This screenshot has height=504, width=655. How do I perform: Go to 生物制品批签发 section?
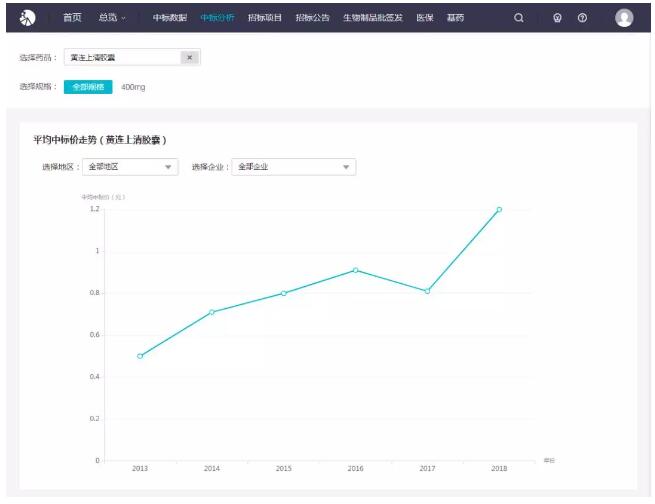pyautogui.click(x=372, y=18)
